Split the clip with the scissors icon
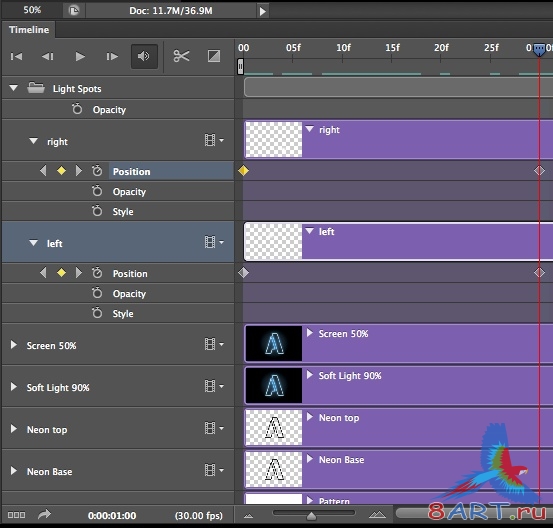553x528 pixels. tap(181, 56)
